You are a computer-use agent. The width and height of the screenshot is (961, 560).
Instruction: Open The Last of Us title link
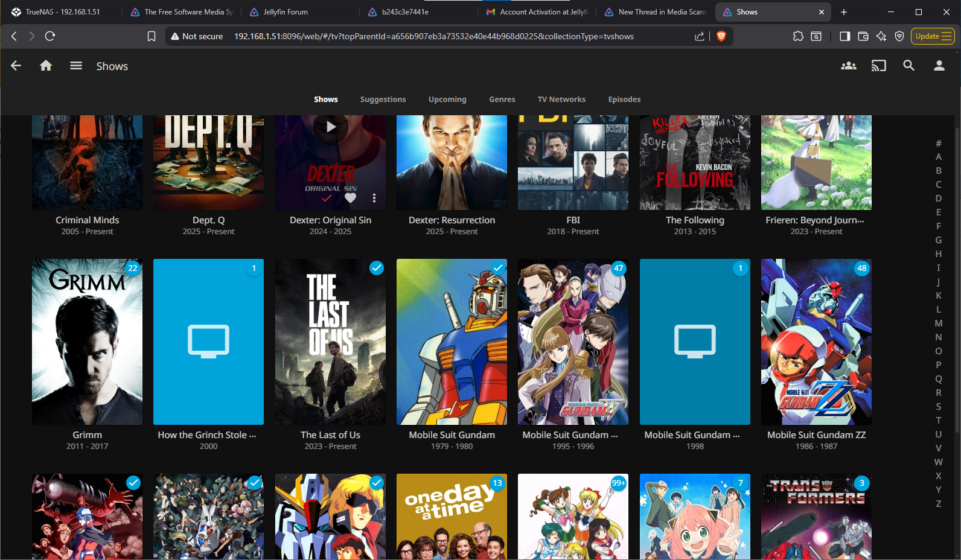coord(330,435)
